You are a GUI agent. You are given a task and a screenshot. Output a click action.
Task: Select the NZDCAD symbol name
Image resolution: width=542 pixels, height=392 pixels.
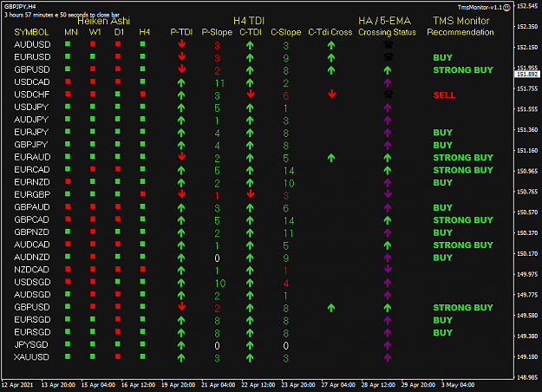(x=31, y=270)
